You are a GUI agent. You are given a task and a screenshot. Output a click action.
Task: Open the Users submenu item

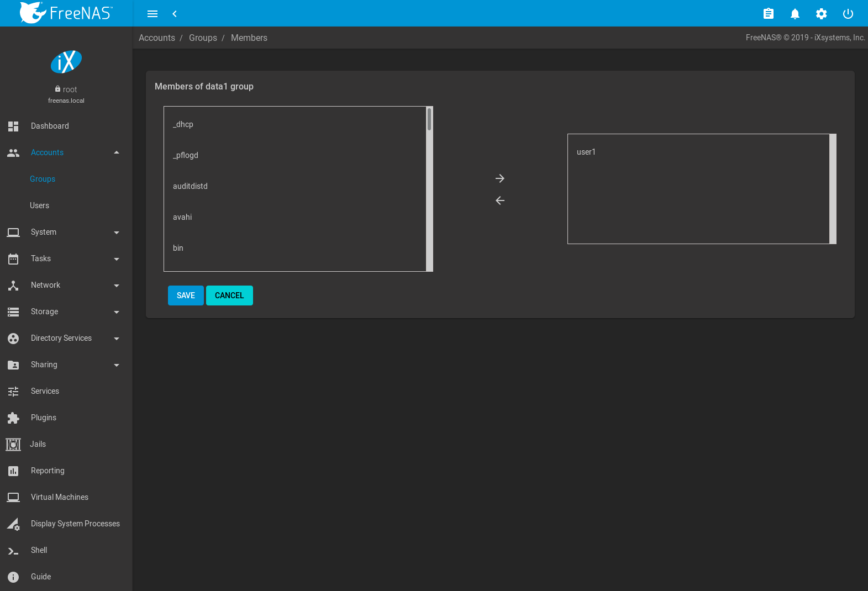40,205
